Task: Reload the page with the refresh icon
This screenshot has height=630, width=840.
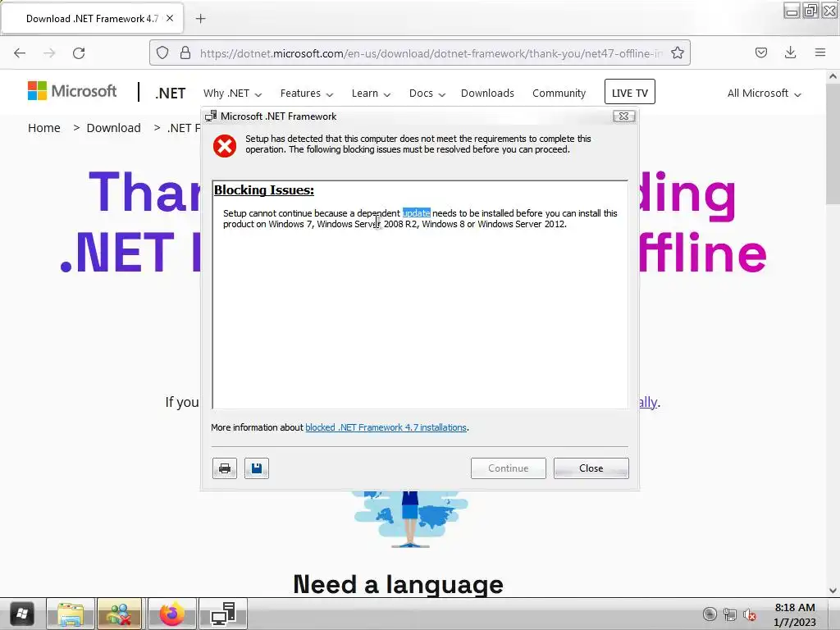Action: [79, 53]
